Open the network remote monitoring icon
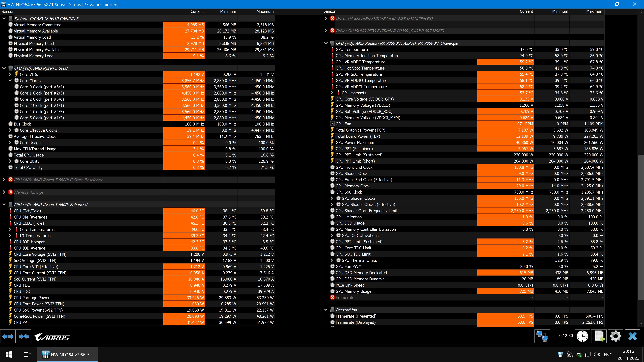This screenshot has height=362, width=644. [542, 336]
